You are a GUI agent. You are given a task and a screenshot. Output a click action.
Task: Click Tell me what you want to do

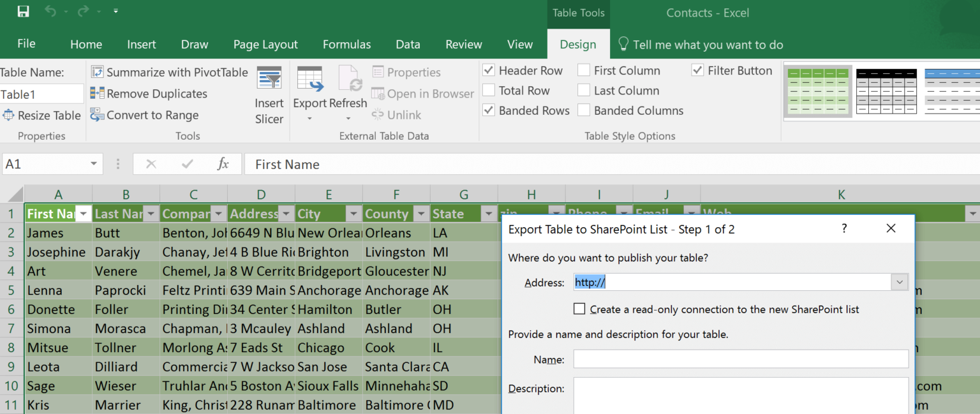pos(708,45)
